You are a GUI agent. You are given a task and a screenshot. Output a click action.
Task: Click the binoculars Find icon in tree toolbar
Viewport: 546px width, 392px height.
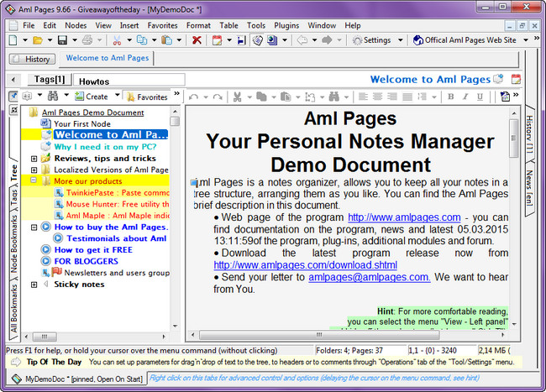pos(53,97)
